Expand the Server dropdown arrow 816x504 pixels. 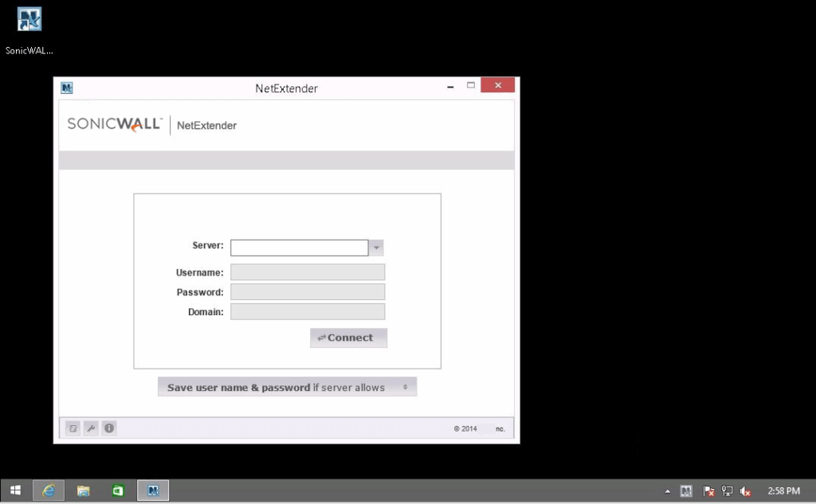[376, 248]
